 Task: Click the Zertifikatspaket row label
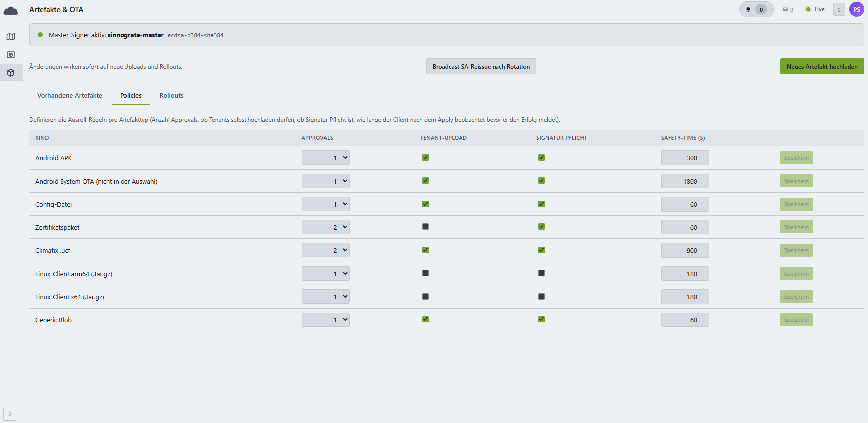pos(57,227)
